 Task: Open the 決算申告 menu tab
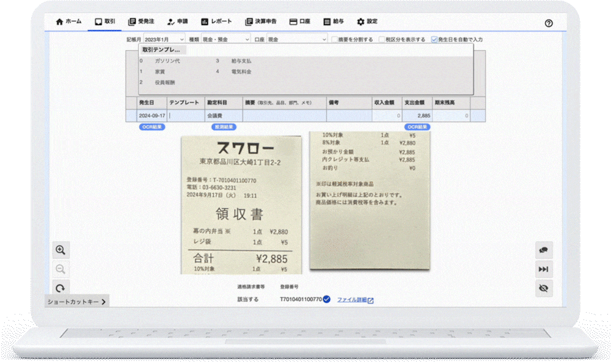tap(260, 21)
